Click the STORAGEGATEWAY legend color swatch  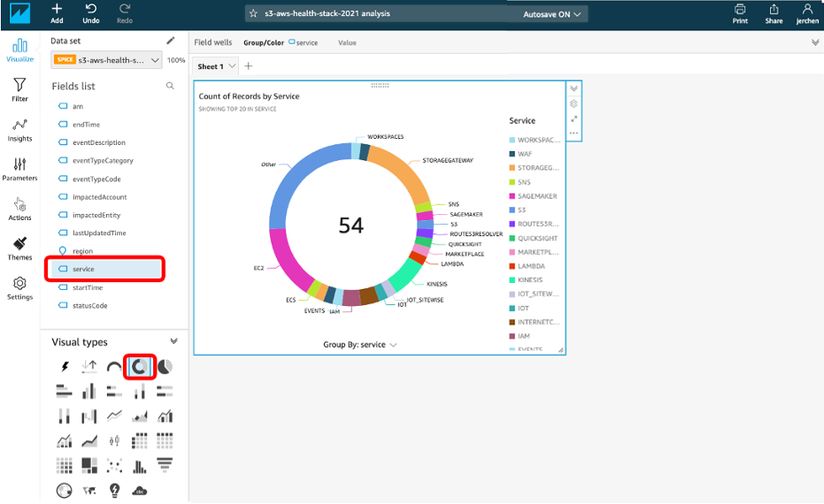(x=512, y=168)
